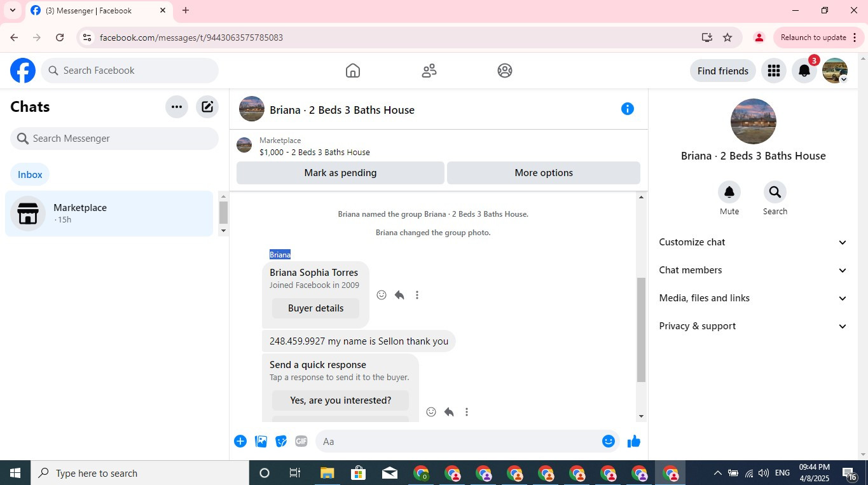This screenshot has width=868, height=485.
Task: Select the Inbox filter tab
Action: click(30, 174)
